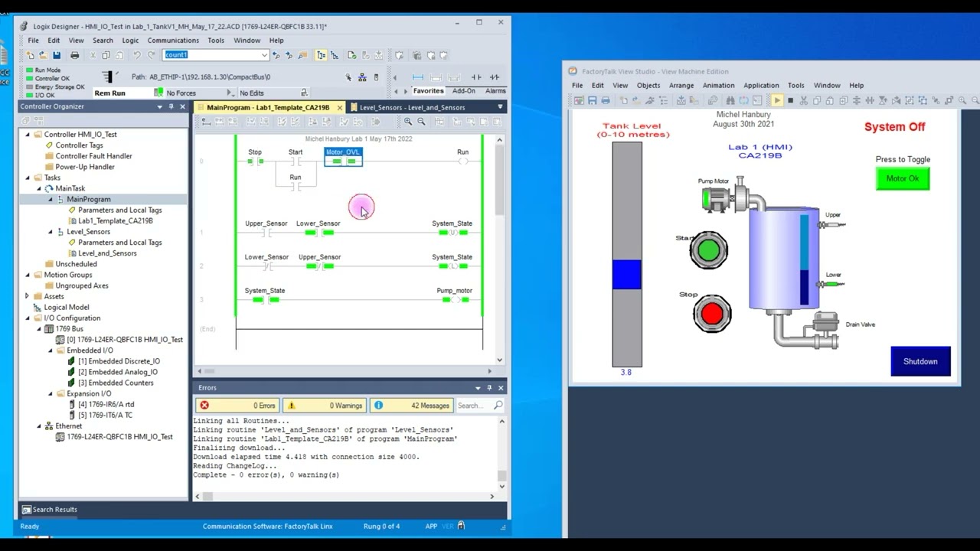This screenshot has height=551, width=980.
Task: Show the 0 Warnings filter
Action: coord(324,406)
